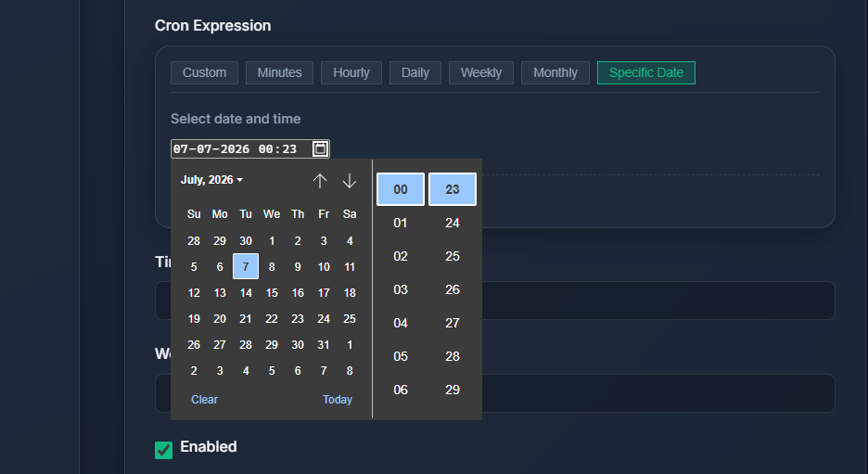Pick July 20 in calendar
The height and width of the screenshot is (474, 868).
[220, 318]
